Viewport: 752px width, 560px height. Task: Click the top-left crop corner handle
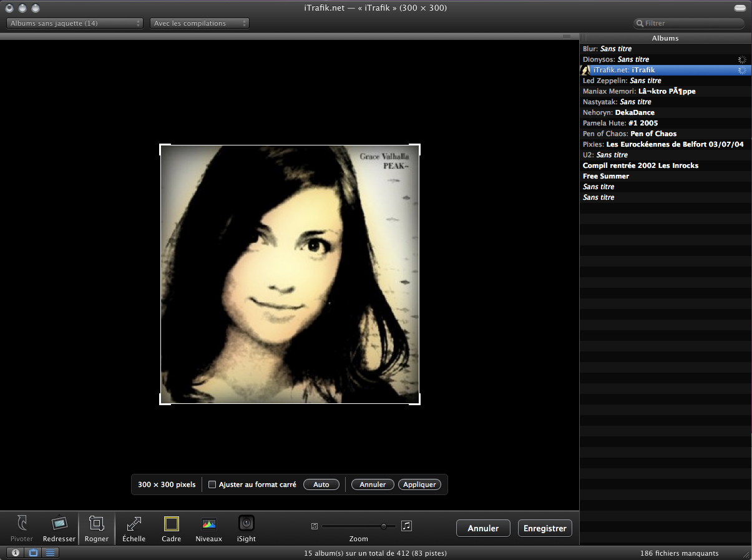coord(165,149)
